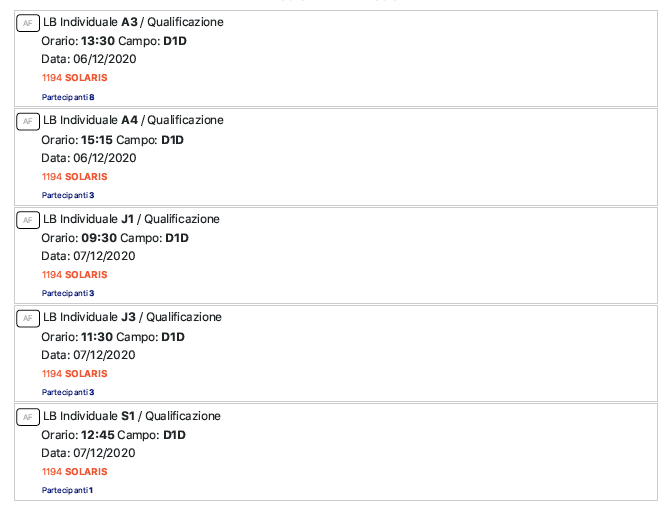The width and height of the screenshot is (667, 516).
Task: Click the AF badge on the J3 entry
Action: 28,318
